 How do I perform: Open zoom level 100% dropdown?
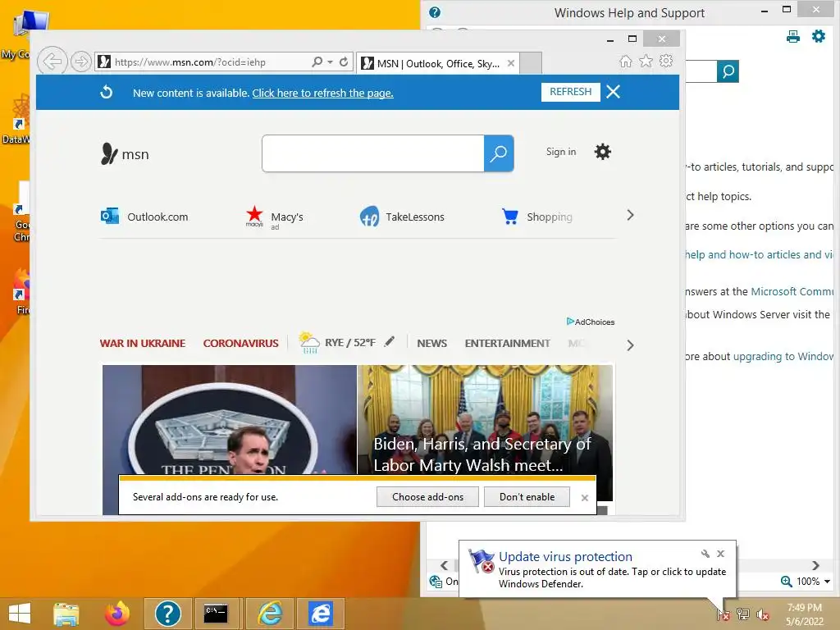point(827,582)
